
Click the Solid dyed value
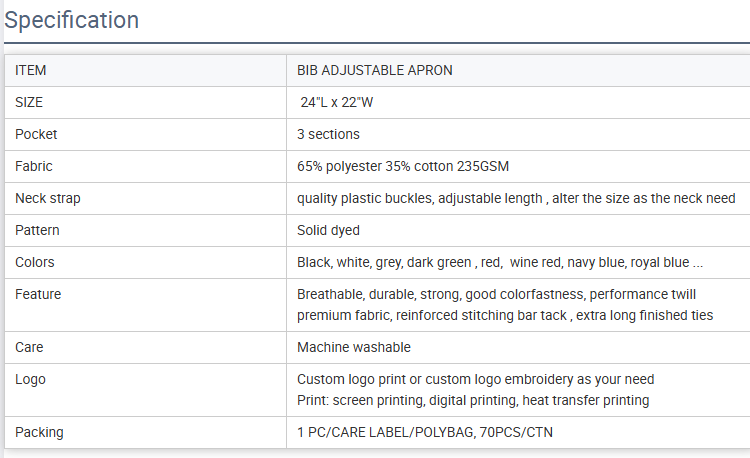click(x=328, y=230)
